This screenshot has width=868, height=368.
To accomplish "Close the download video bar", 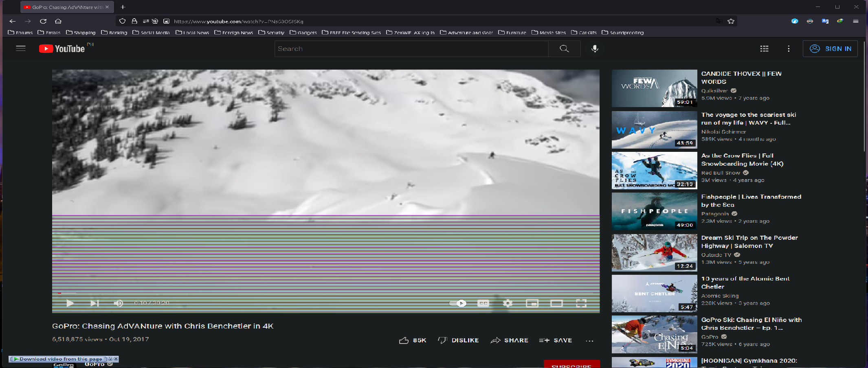I will point(116,359).
